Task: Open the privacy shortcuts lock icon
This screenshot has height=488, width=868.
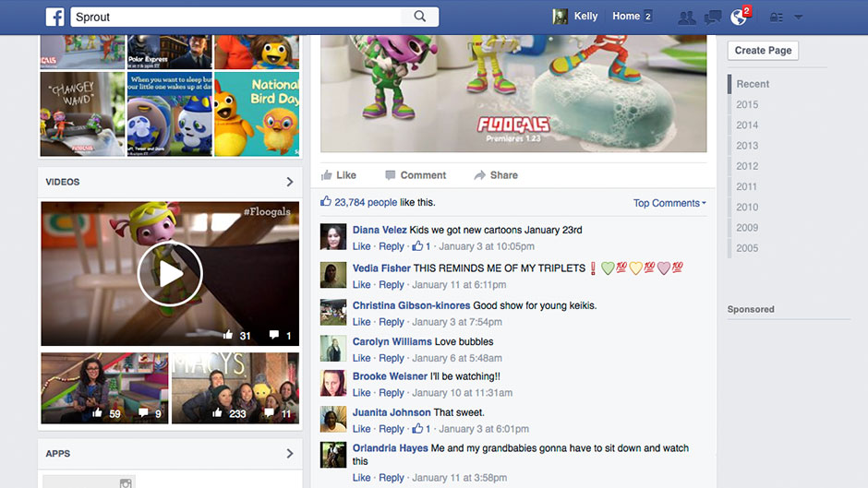Action: click(x=776, y=17)
